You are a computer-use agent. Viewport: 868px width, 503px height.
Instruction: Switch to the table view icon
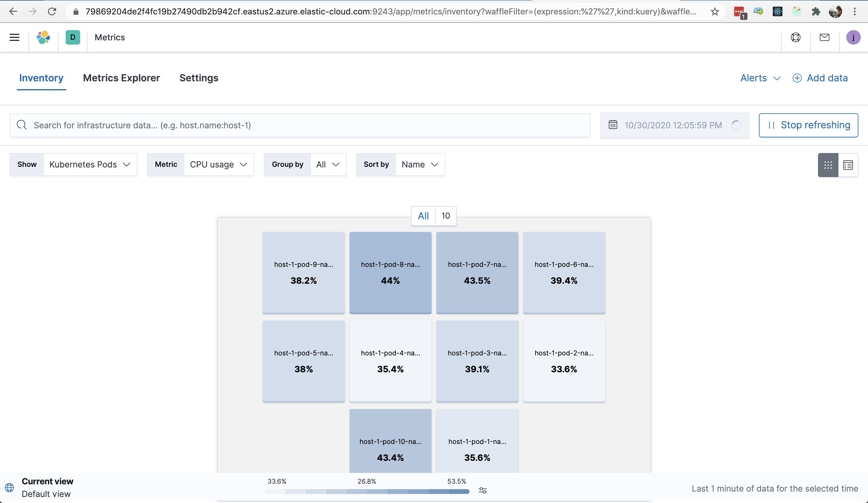pyautogui.click(x=848, y=165)
